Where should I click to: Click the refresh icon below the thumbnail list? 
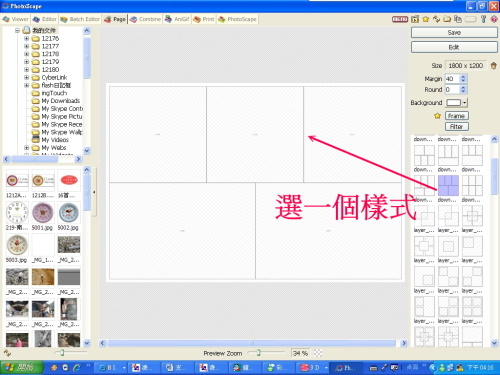[7, 353]
